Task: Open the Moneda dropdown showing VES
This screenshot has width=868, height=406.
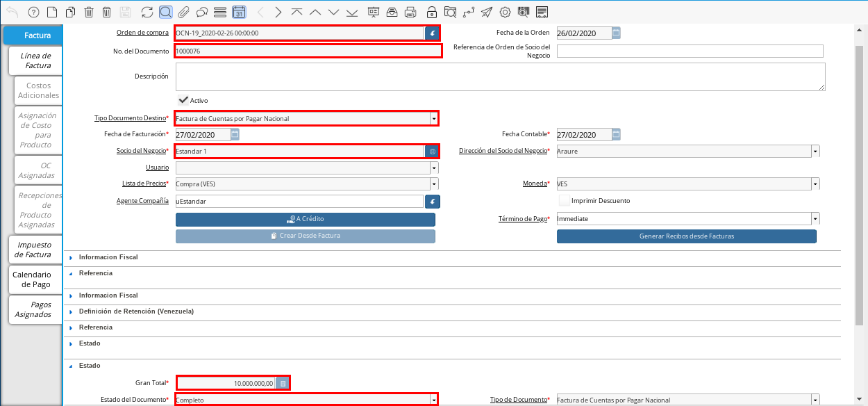Action: point(815,184)
